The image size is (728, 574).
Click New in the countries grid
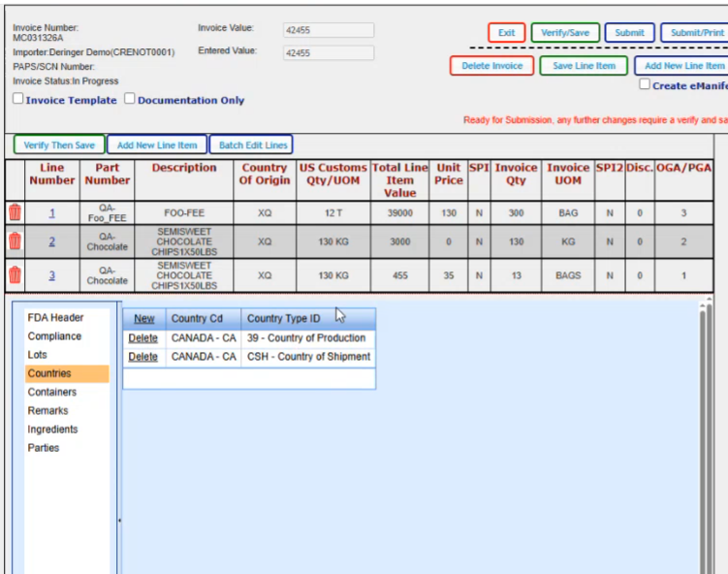coord(143,319)
